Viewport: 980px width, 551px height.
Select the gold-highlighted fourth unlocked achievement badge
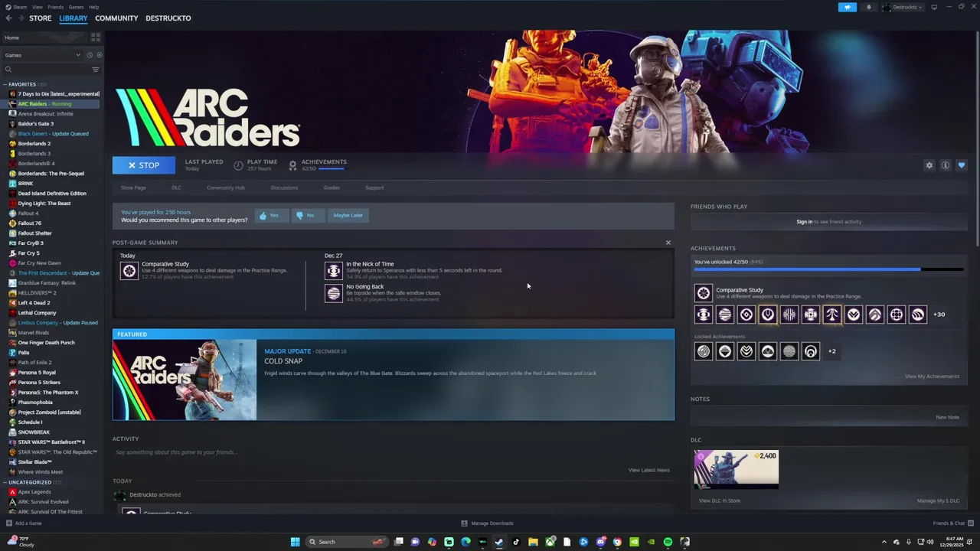tap(768, 315)
